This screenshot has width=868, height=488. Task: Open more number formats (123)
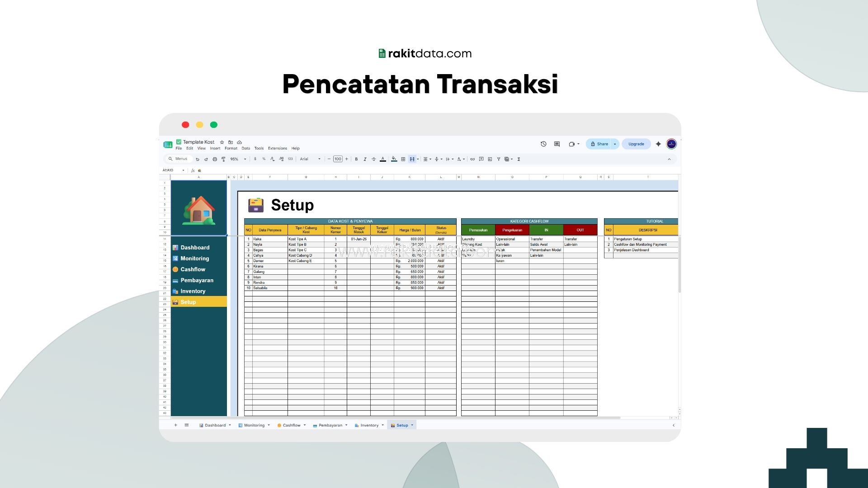click(x=290, y=159)
